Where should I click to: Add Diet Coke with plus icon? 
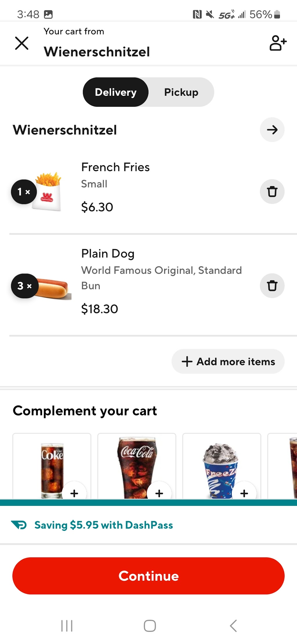(x=74, y=493)
